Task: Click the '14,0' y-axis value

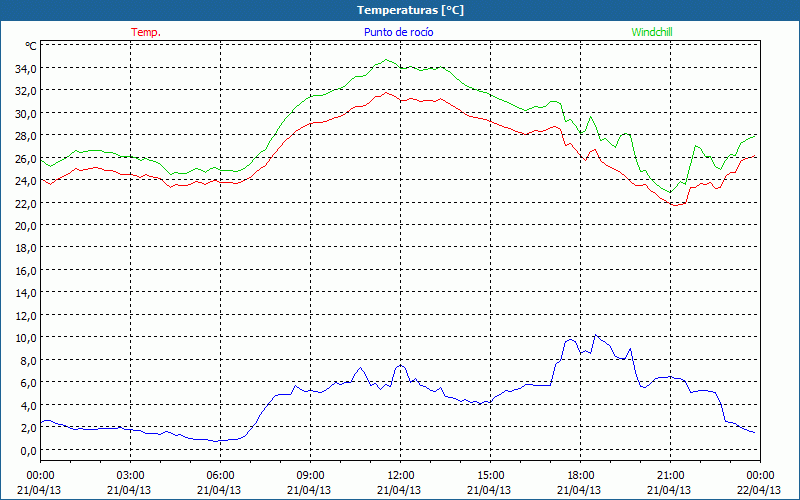Action: coord(26,293)
